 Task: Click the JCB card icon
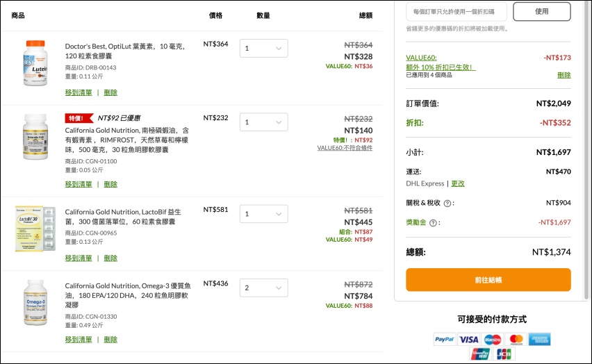pos(504,354)
